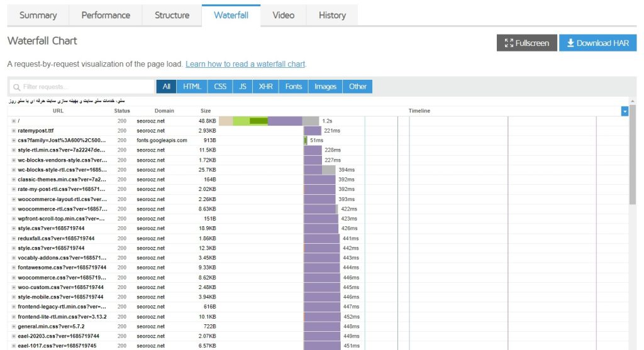Click the Status column header

[x=122, y=111]
